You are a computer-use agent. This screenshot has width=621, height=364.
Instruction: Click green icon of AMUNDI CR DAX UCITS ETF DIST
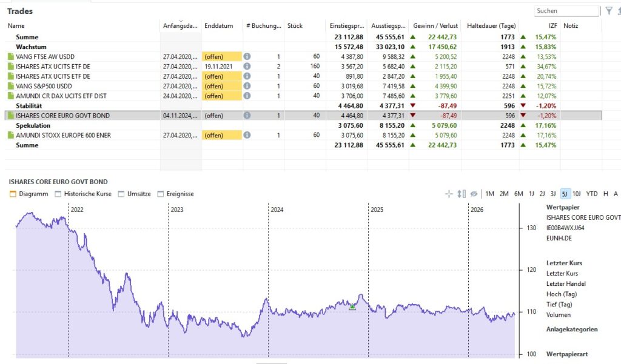11,96
